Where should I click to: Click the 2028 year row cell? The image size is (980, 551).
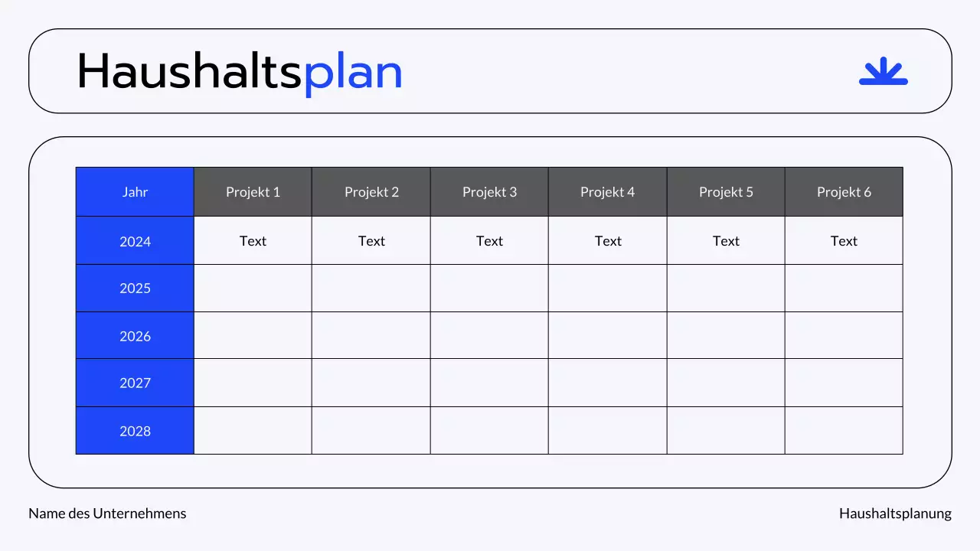[135, 431]
